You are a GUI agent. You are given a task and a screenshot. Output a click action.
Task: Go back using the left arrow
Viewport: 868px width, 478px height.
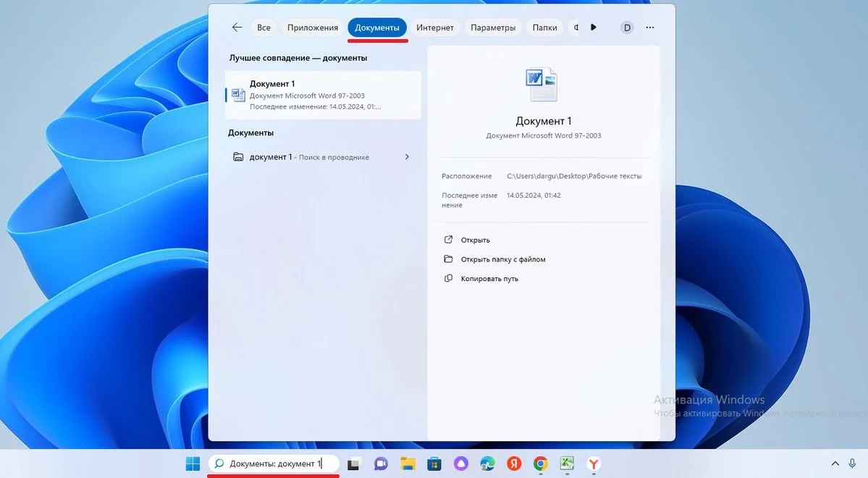pyautogui.click(x=237, y=27)
